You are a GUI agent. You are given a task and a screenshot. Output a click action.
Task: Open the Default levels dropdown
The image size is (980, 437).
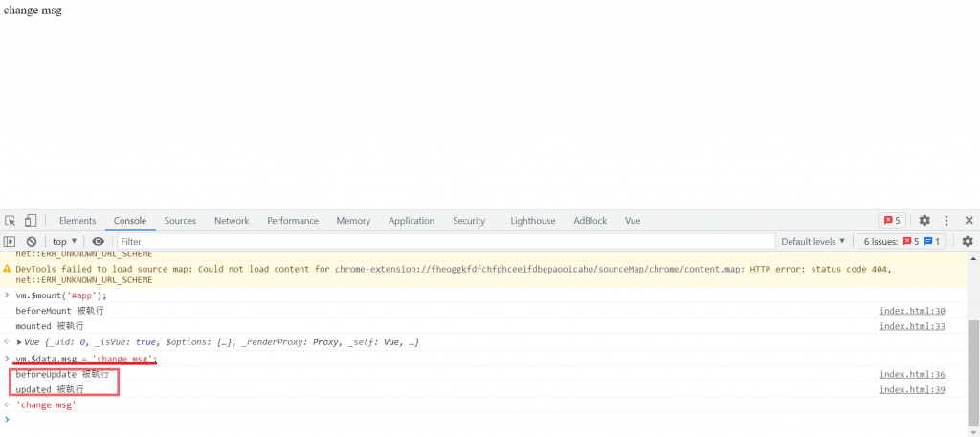813,242
